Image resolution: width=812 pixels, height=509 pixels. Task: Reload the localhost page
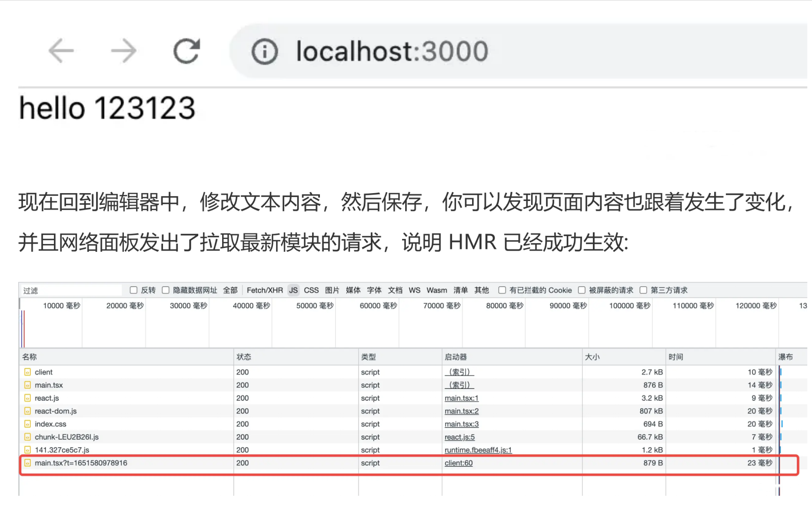pos(187,50)
